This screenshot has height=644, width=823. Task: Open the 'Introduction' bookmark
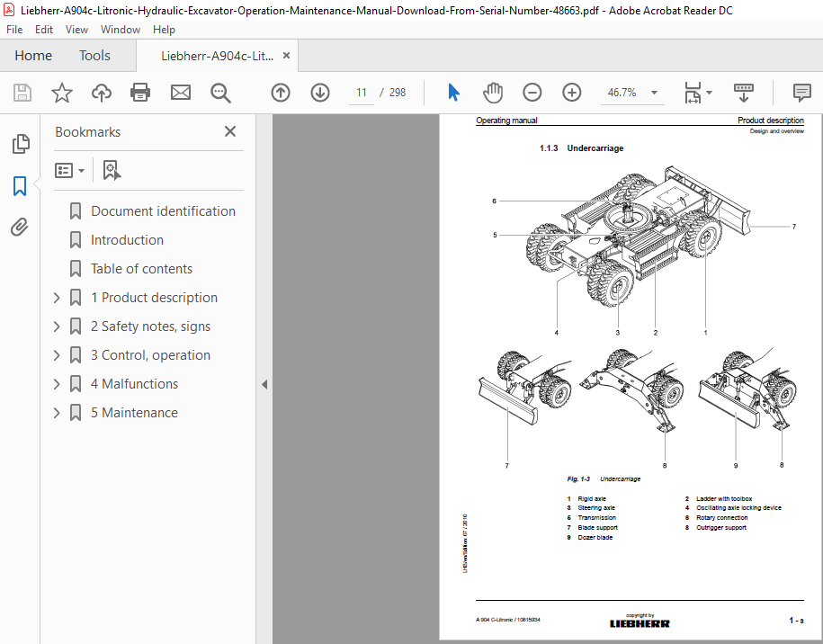click(127, 240)
